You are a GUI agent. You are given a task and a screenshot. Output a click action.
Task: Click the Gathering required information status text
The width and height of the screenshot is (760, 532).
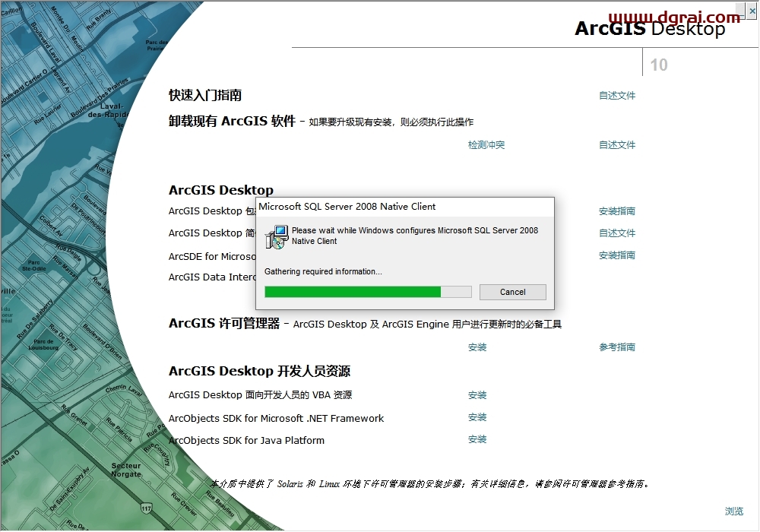(323, 272)
